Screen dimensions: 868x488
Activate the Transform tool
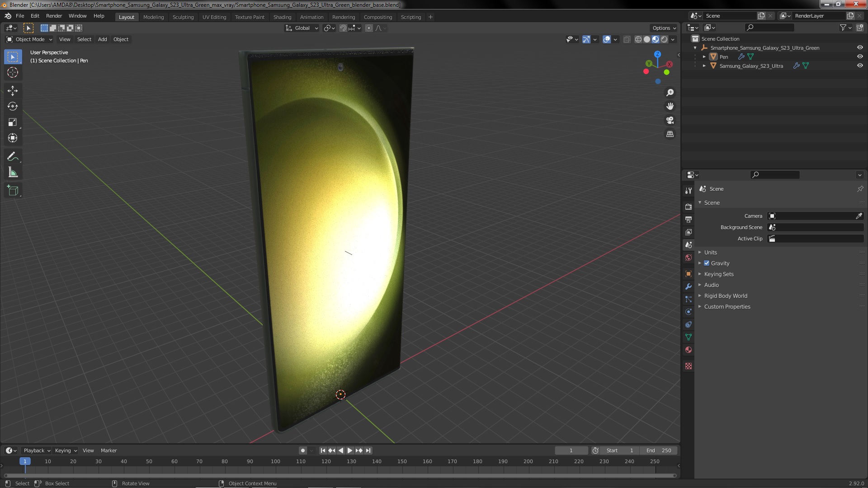pos(13,138)
